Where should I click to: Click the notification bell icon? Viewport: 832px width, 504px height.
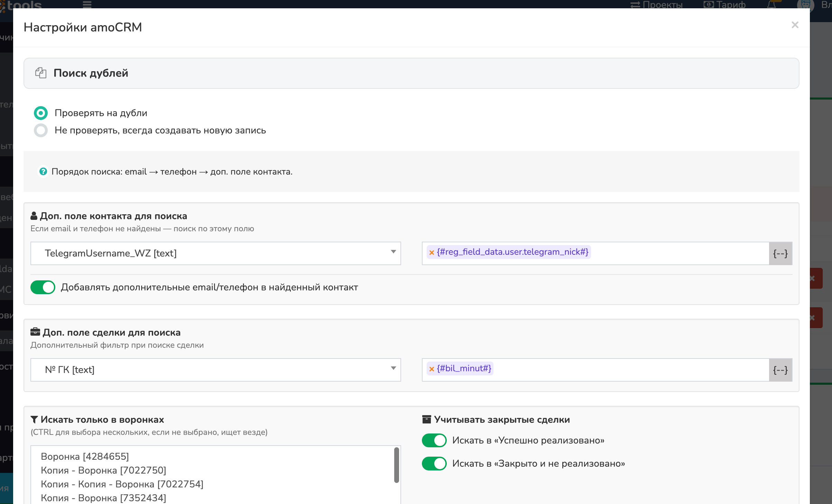pos(772,4)
